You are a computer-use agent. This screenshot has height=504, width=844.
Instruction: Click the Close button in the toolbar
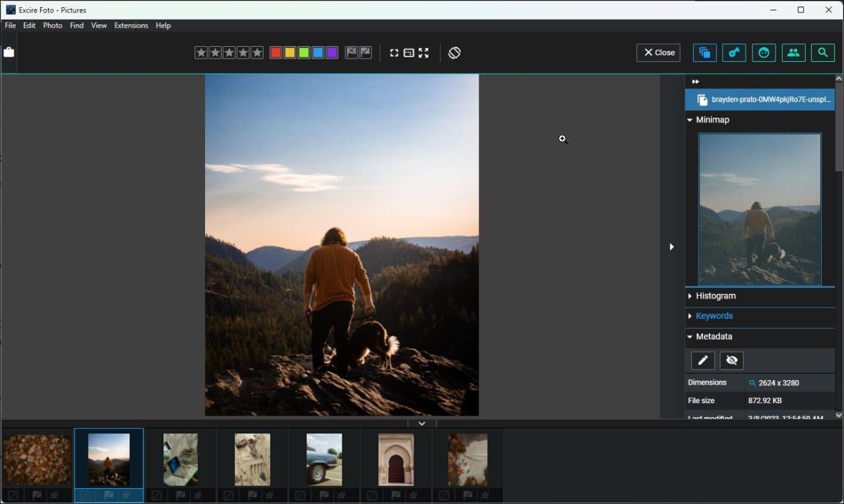tap(658, 53)
